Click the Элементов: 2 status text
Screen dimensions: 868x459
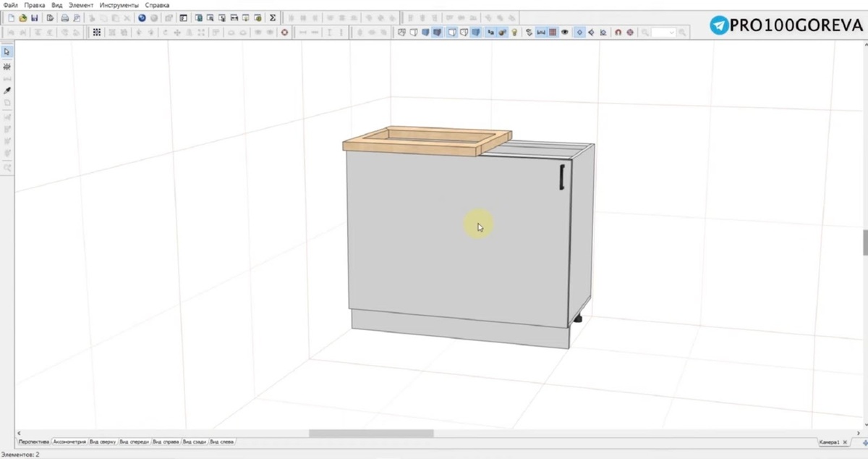click(20, 455)
